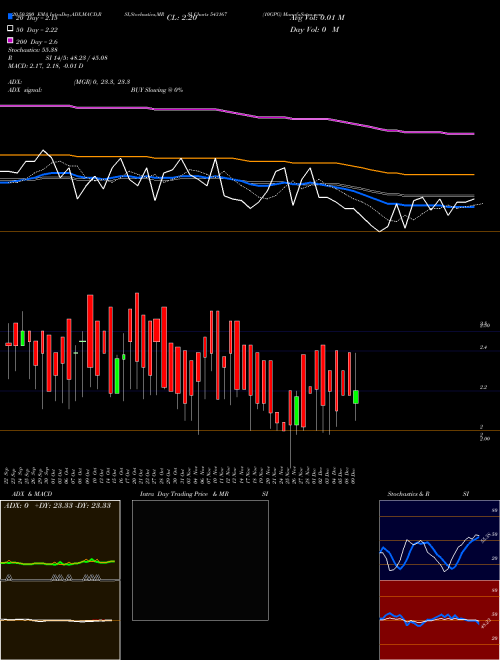Click the 'MACD: 2.17, 2.18, -0.01 D' readout
Image resolution: width=500 pixels, height=660 pixels.
[x=45, y=66]
